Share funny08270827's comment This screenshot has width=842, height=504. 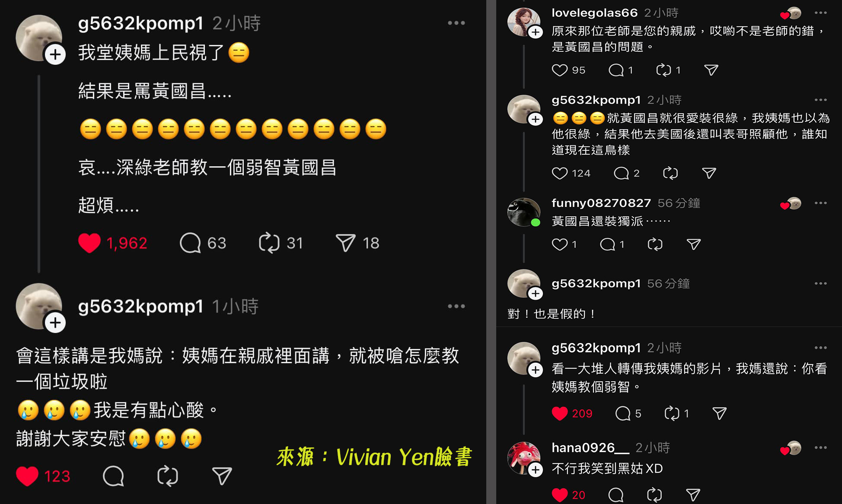[693, 244]
